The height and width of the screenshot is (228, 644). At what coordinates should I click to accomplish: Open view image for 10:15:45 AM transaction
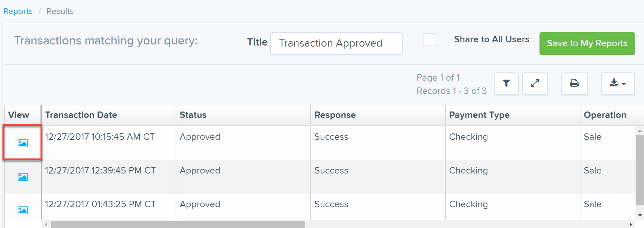pos(23,143)
